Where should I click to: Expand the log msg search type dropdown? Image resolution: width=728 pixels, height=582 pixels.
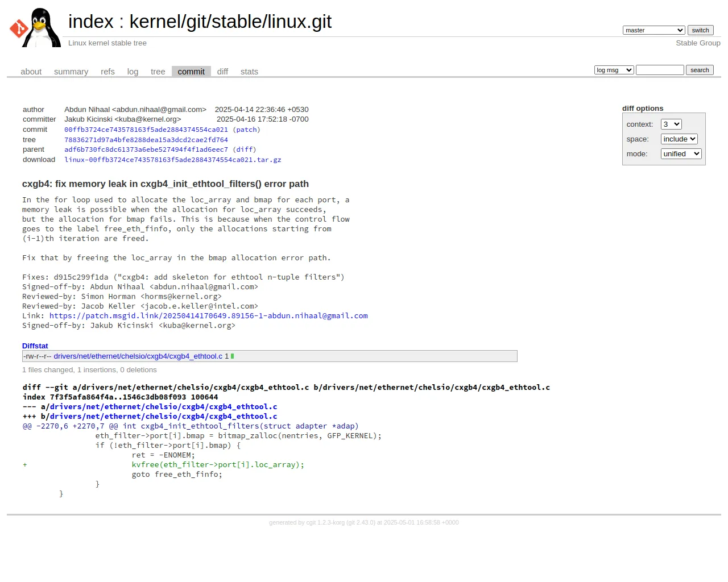click(614, 70)
